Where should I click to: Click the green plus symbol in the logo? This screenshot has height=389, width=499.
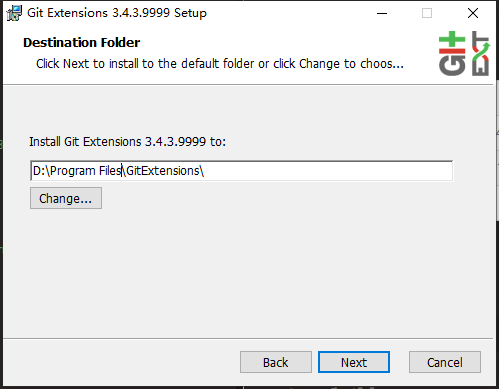[x=452, y=40]
